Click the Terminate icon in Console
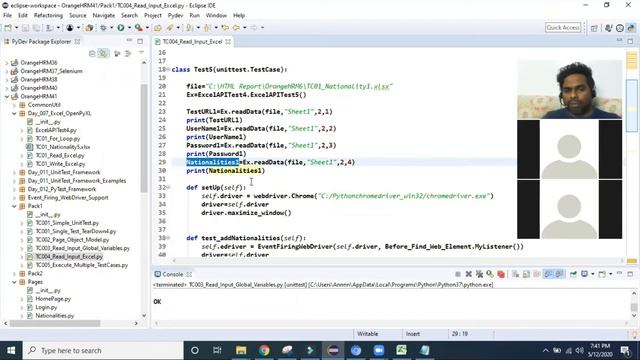 458,274
